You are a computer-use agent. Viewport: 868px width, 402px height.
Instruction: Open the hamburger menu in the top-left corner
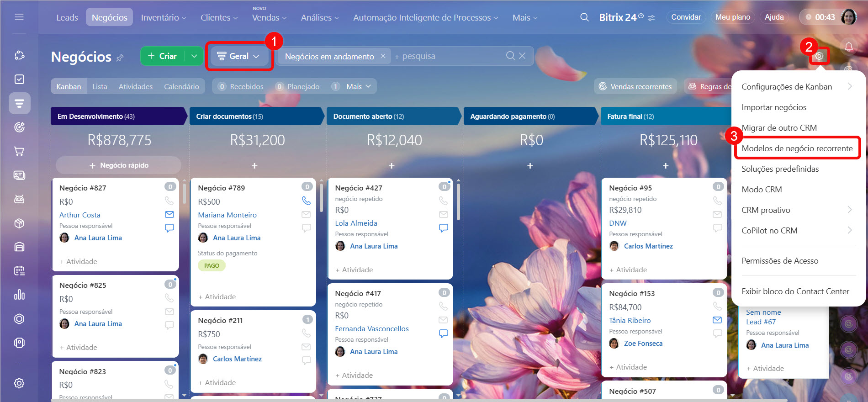pyautogui.click(x=19, y=17)
